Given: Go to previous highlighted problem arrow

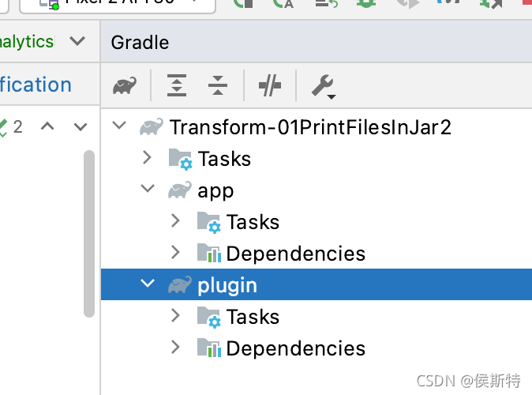Looking at the screenshot, I should click(x=47, y=126).
